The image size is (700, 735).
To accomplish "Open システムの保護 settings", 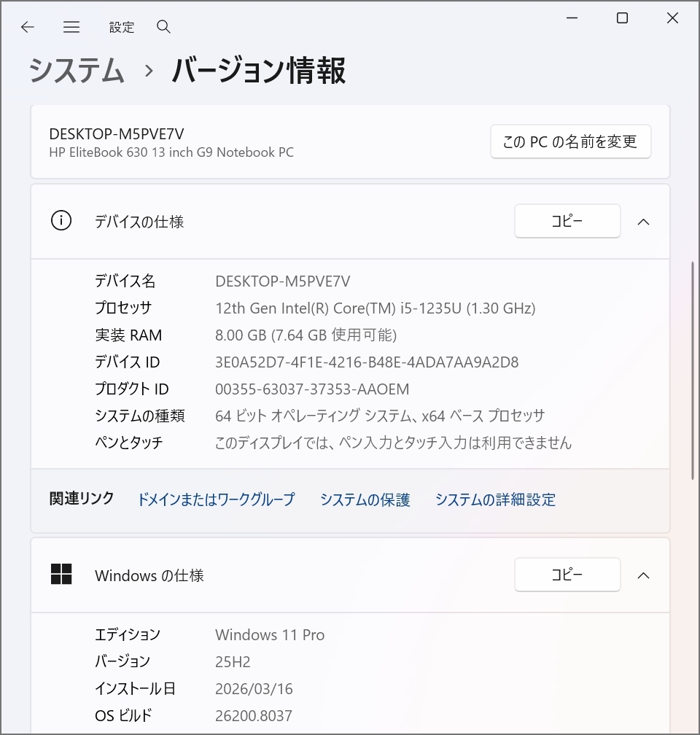I will coord(365,499).
